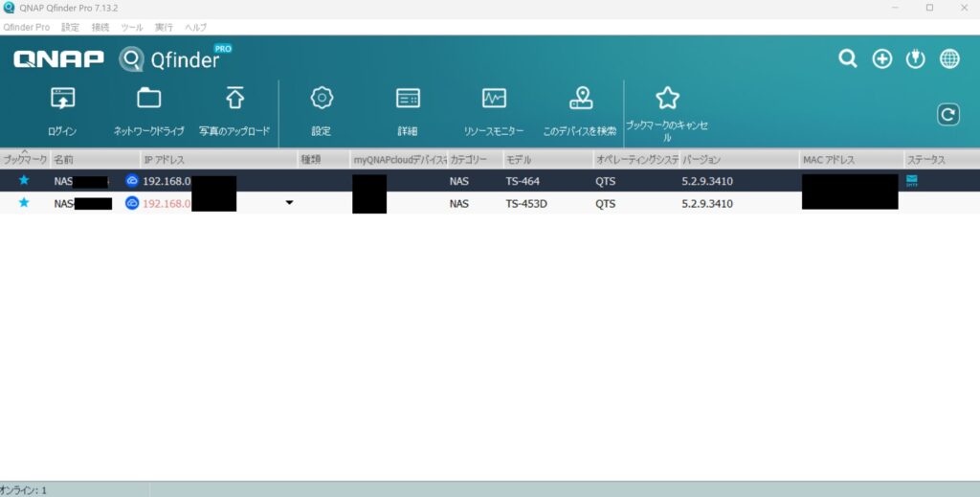The height and width of the screenshot is (497, 980).
Task: Click version 5.2.9.3410 in TS-464 row
Action: click(x=707, y=181)
